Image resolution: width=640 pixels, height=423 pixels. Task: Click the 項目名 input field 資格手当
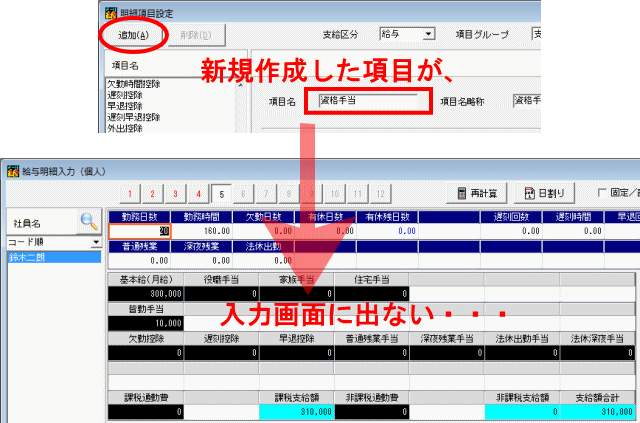pos(368,100)
